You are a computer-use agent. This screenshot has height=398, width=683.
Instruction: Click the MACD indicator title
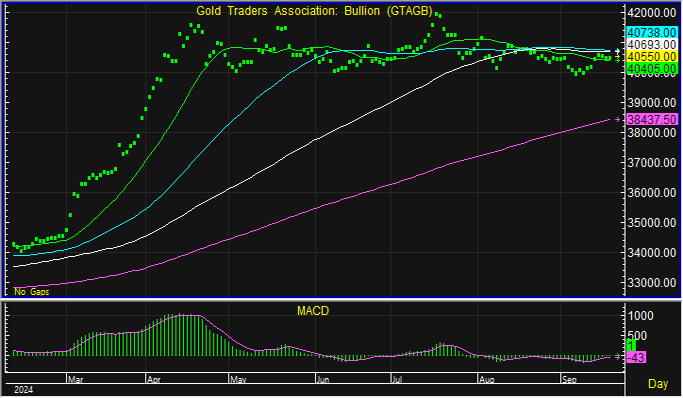click(x=313, y=311)
